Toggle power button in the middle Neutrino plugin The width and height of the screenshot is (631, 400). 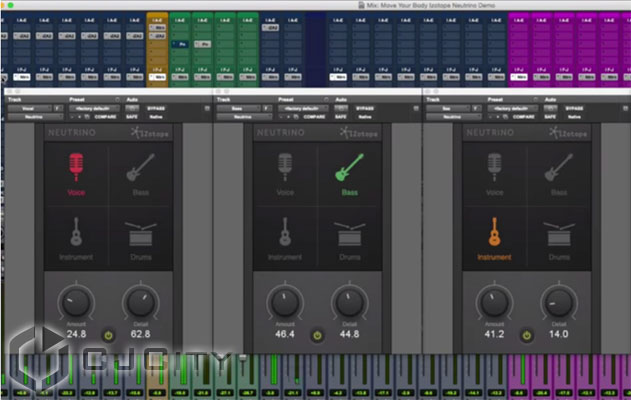tap(318, 335)
